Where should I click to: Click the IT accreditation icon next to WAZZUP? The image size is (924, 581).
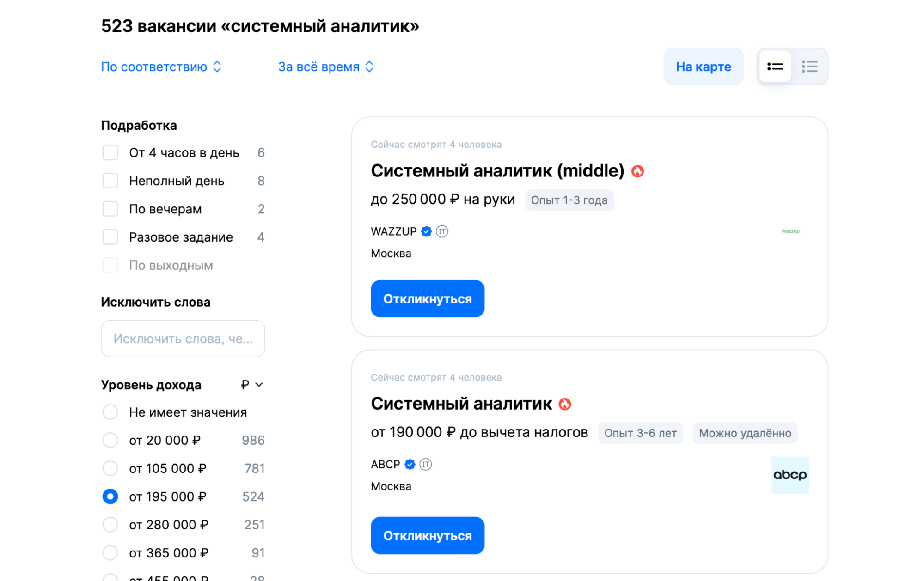tap(442, 231)
